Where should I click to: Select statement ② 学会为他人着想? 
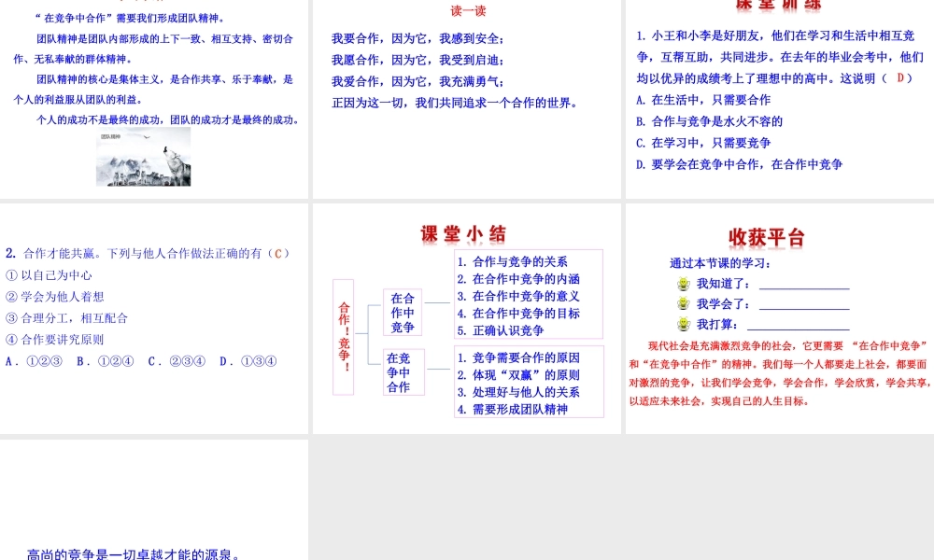(x=55, y=297)
